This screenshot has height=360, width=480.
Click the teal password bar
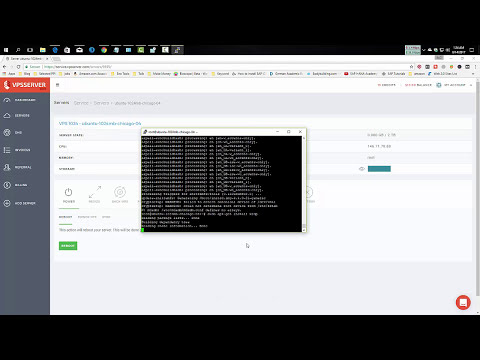[379, 169]
